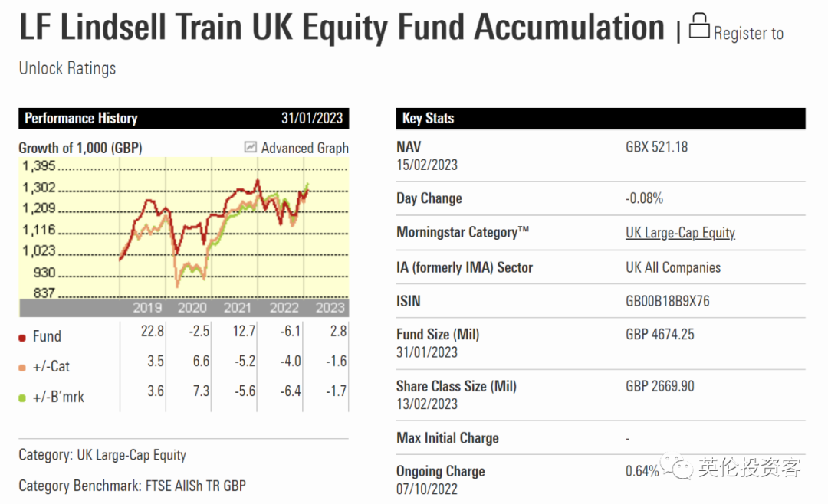828x504 pixels.
Task: Click the ISIN value GB00B18B9X76
Action: [668, 301]
